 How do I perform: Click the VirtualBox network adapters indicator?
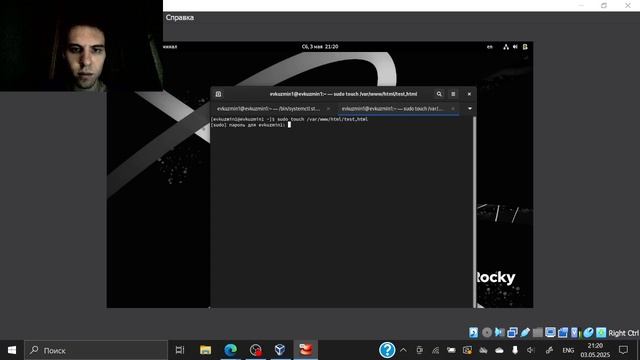point(512,333)
